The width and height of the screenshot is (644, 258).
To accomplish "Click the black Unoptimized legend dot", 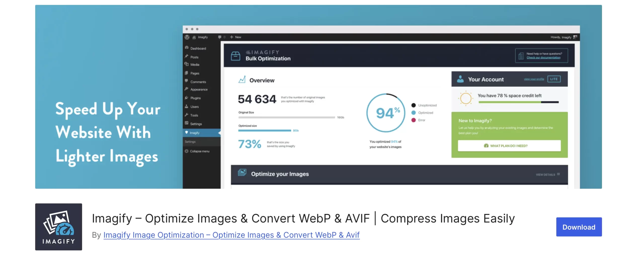I will click(x=413, y=105).
